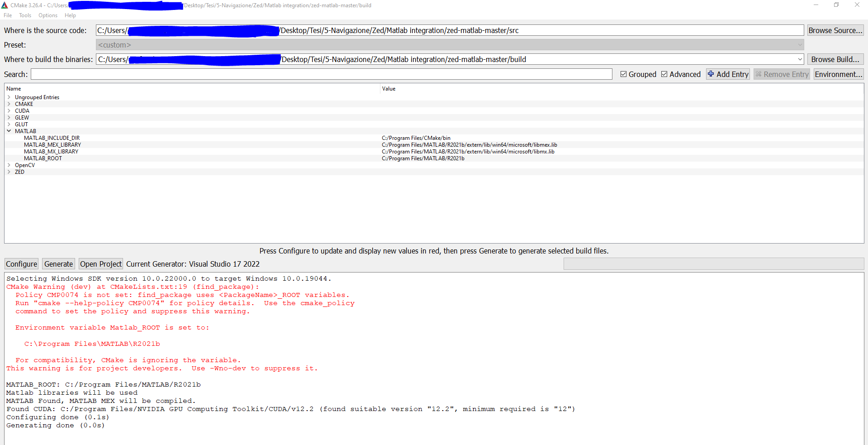Open the Help menu
The image size is (868, 445).
(70, 15)
